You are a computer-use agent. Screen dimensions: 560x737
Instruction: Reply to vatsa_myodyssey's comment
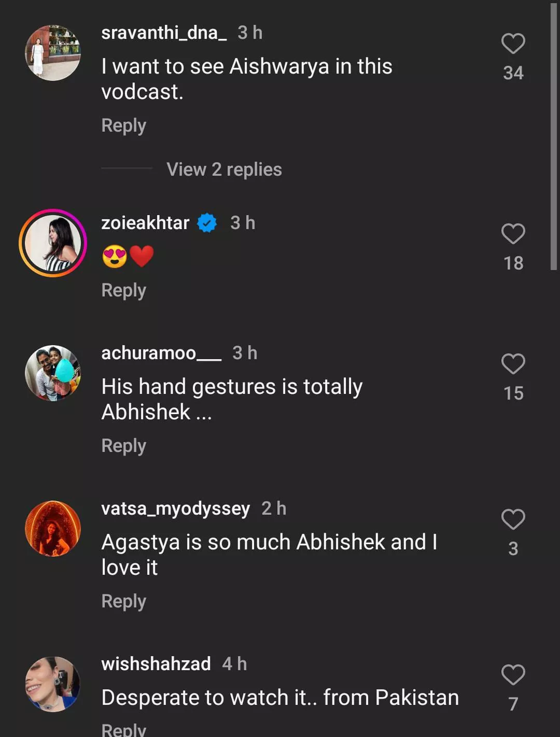tap(123, 601)
